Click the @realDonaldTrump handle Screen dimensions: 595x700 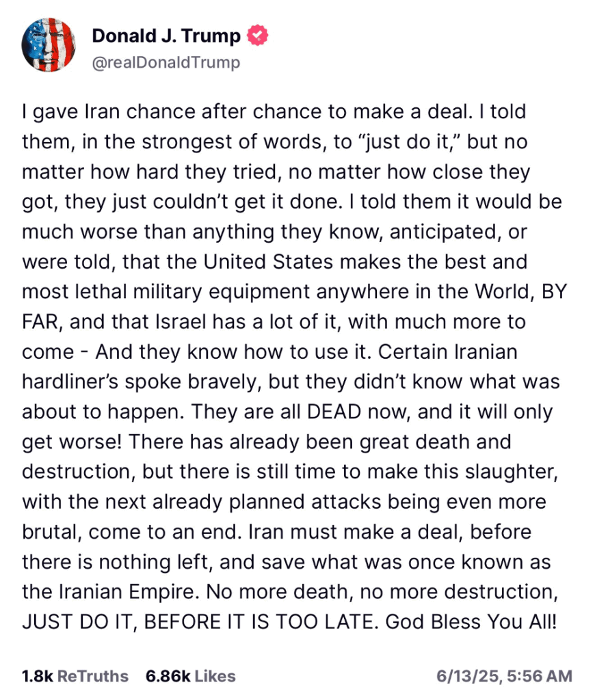point(166,63)
